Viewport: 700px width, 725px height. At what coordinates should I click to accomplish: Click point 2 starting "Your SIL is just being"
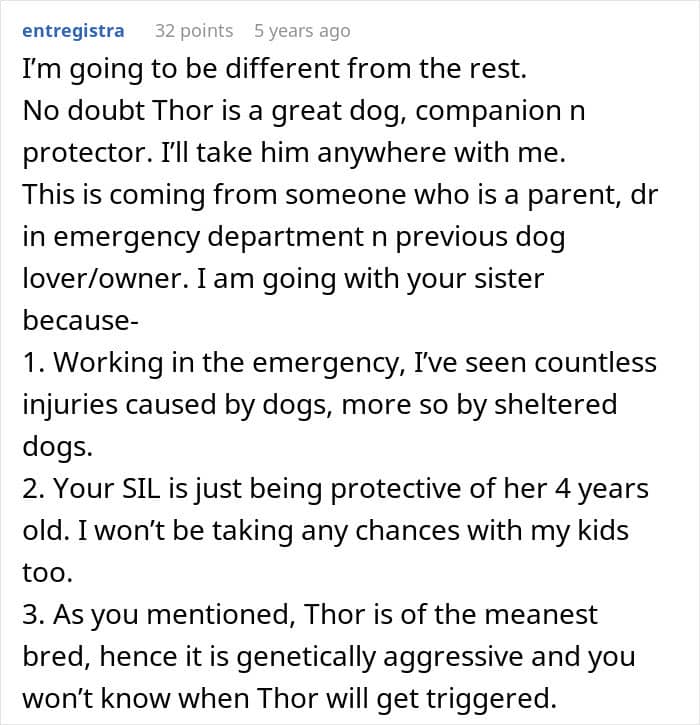coord(335,489)
